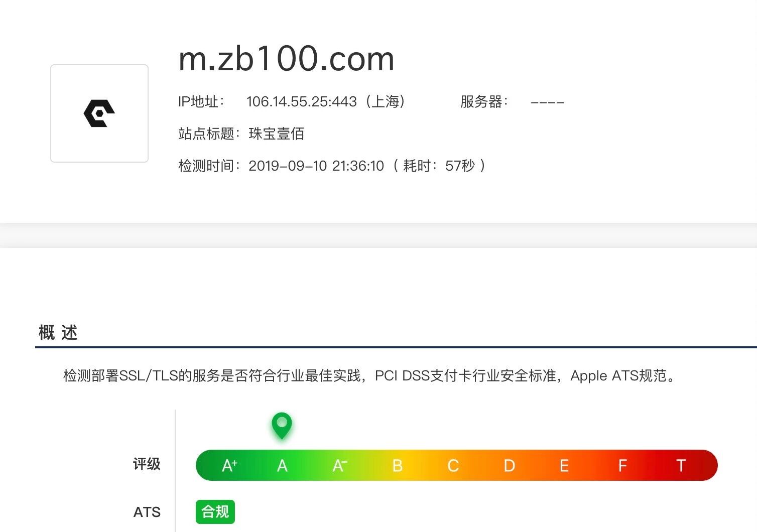Click the IP地址 label
Screen dimensions: 757x532
201,101
